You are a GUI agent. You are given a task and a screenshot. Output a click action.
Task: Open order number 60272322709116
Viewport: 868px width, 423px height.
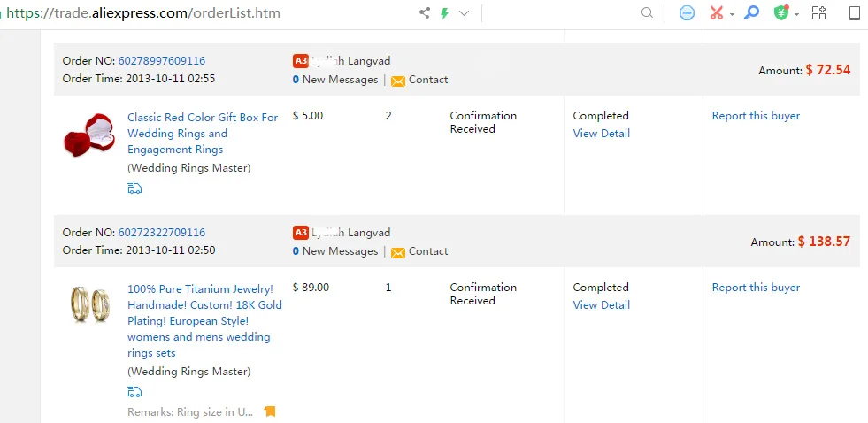point(162,233)
